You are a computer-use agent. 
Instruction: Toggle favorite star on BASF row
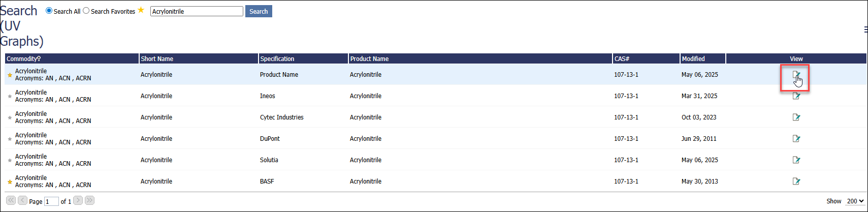(x=10, y=181)
